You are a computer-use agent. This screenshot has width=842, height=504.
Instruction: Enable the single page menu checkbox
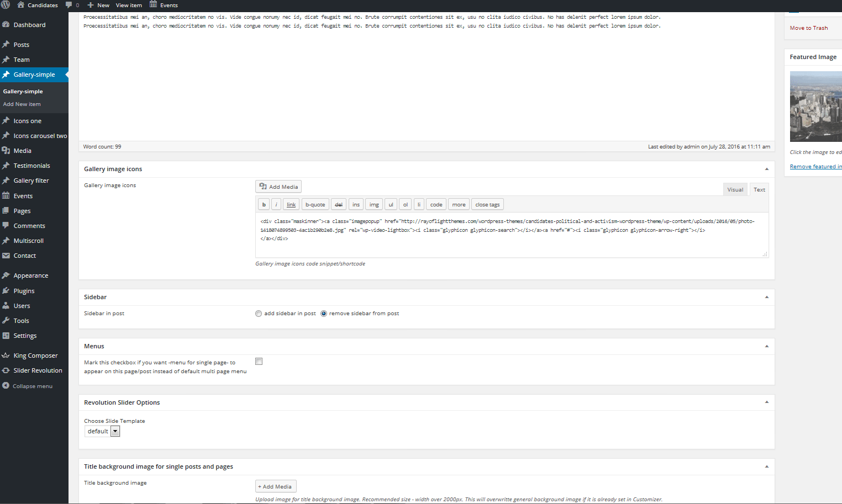pos(259,362)
